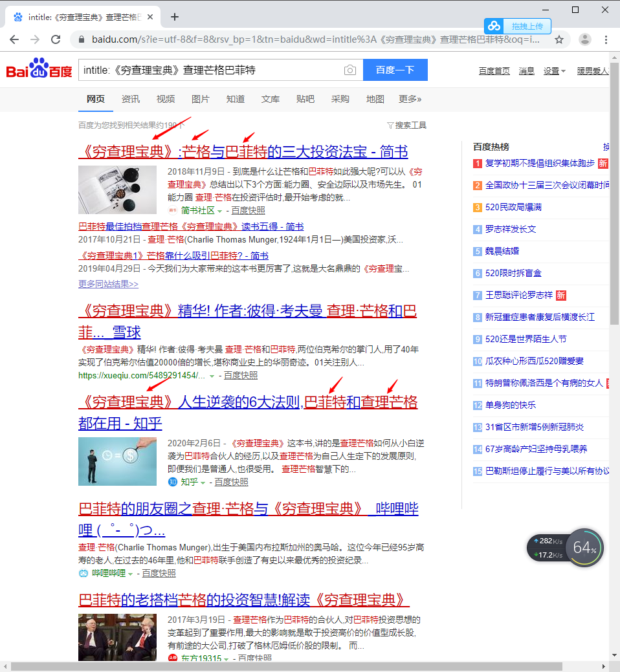Screen dimensions: 620x672
Task: Reload the page with refresh icon
Action: pos(56,40)
